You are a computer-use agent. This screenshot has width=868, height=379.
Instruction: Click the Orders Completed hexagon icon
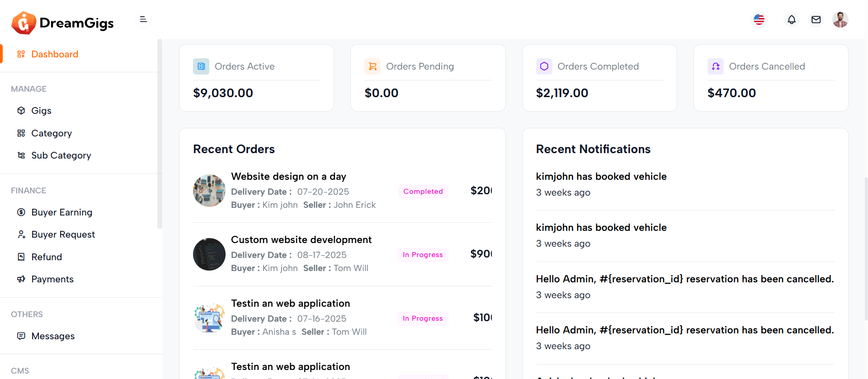544,66
